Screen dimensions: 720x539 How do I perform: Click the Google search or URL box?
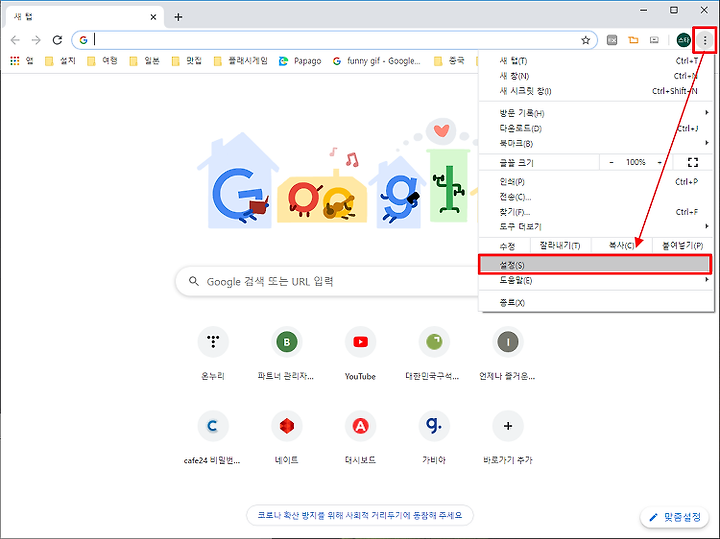tap(327, 281)
